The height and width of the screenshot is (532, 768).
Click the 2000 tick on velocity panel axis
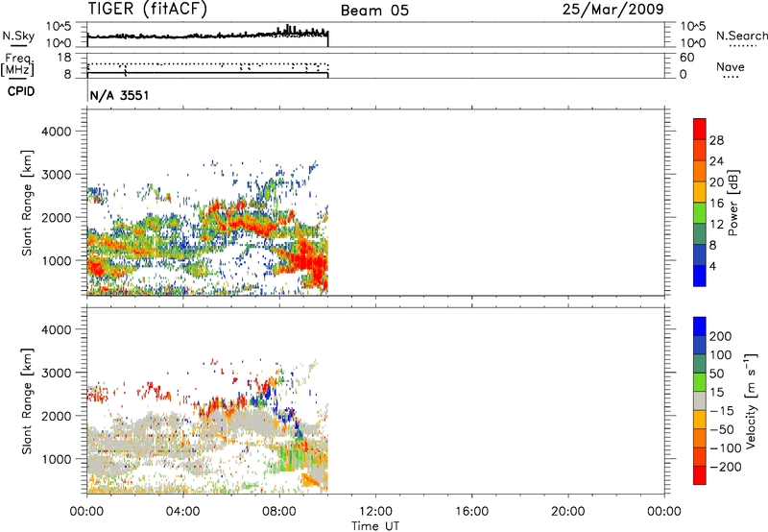click(x=57, y=416)
